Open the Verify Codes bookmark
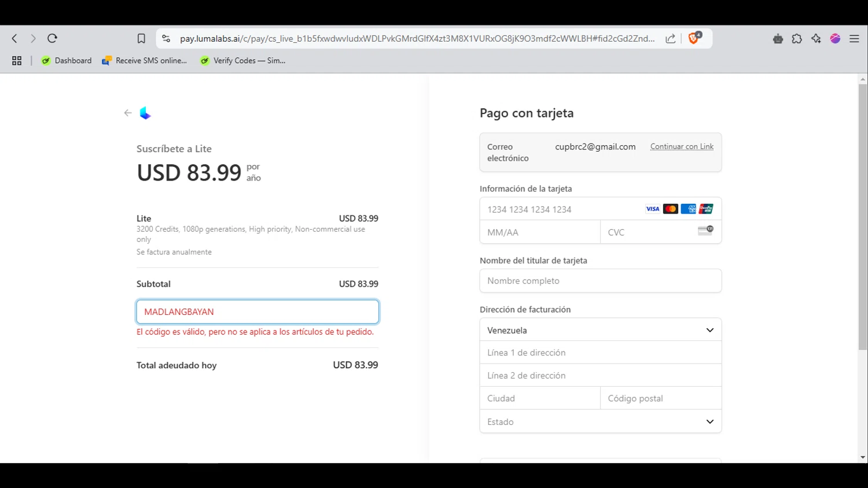Viewport: 868px width, 488px height. point(243,61)
